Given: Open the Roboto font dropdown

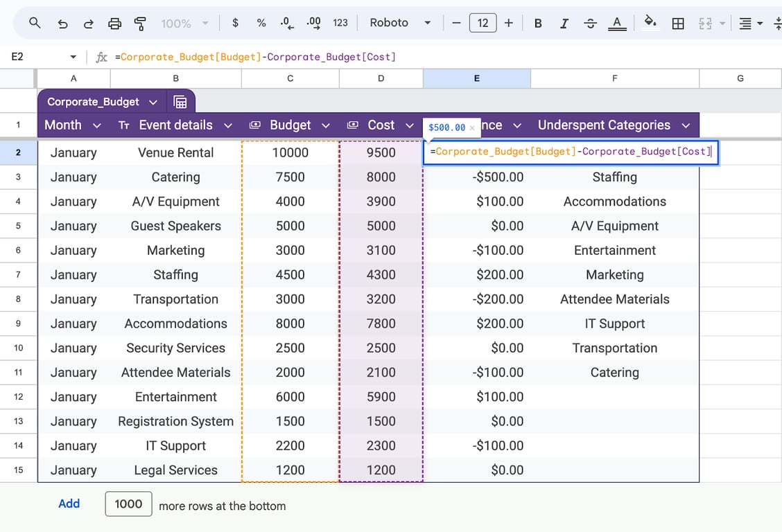Looking at the screenshot, I should (x=400, y=23).
